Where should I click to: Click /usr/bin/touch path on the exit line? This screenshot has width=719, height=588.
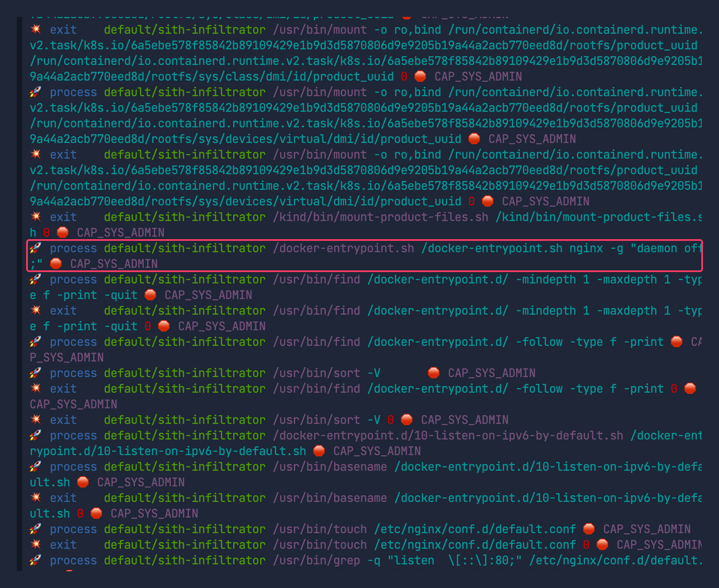pos(320,545)
